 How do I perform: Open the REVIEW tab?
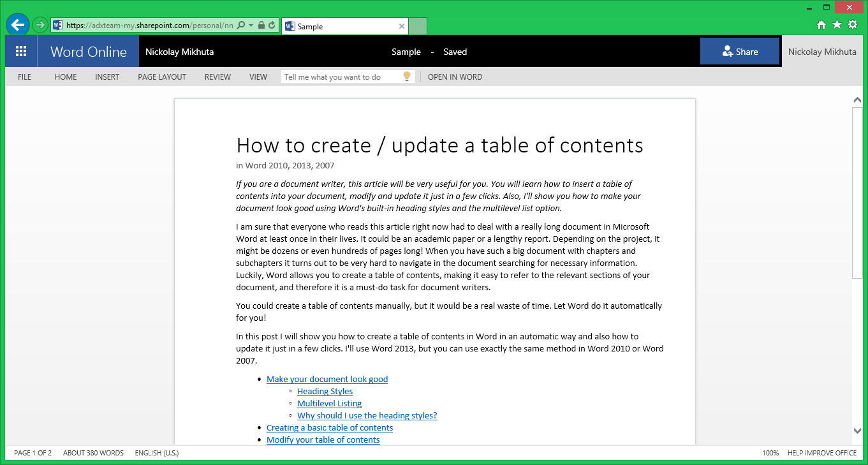click(x=217, y=77)
